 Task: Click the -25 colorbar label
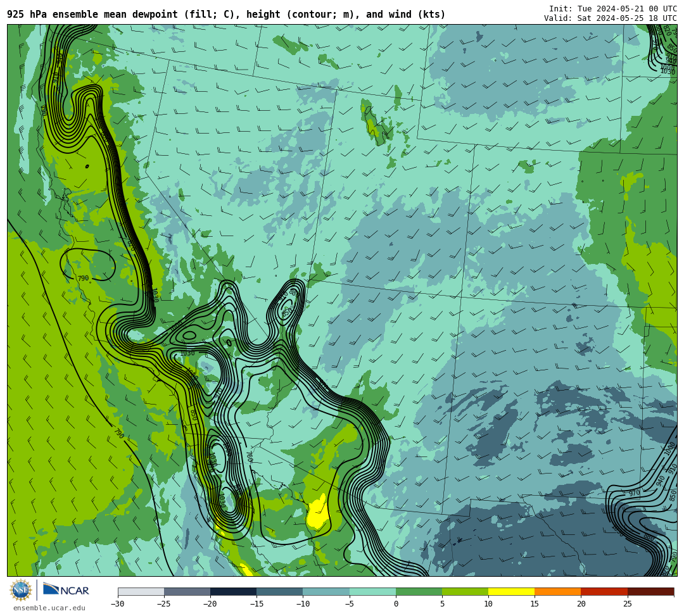163,604
